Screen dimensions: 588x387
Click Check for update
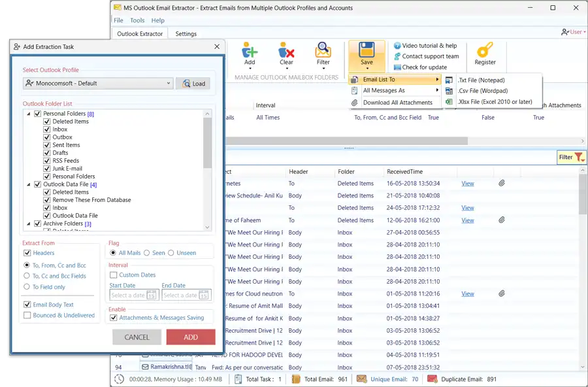click(x=420, y=67)
